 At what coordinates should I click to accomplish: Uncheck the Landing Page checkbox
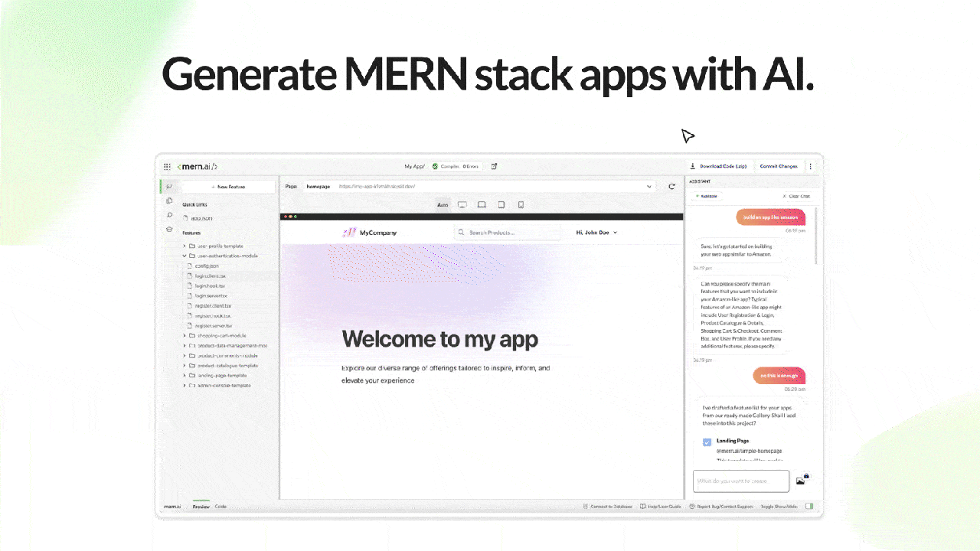point(707,442)
